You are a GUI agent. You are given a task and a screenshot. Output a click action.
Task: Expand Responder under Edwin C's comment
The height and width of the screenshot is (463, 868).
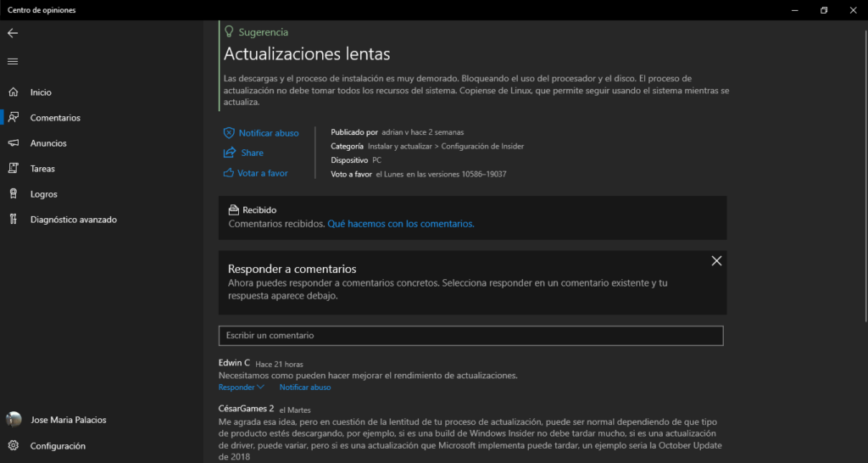(241, 388)
